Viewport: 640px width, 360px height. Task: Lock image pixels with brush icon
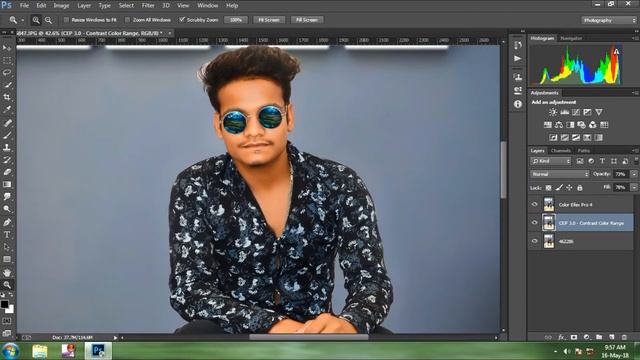click(559, 188)
